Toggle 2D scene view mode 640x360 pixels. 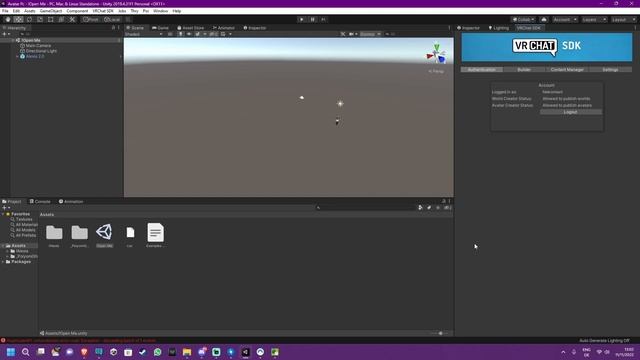pyautogui.click(x=170, y=34)
